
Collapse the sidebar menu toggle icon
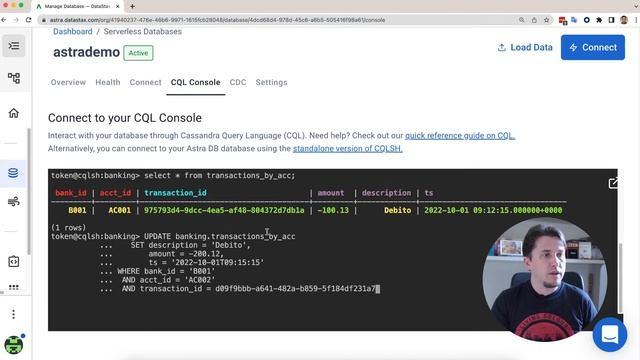click(x=13, y=45)
